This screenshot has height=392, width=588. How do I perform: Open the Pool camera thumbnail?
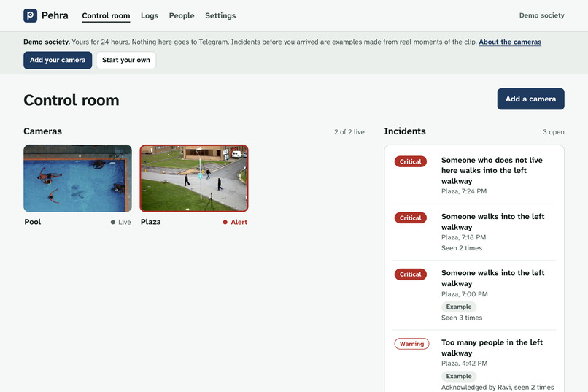(77, 178)
